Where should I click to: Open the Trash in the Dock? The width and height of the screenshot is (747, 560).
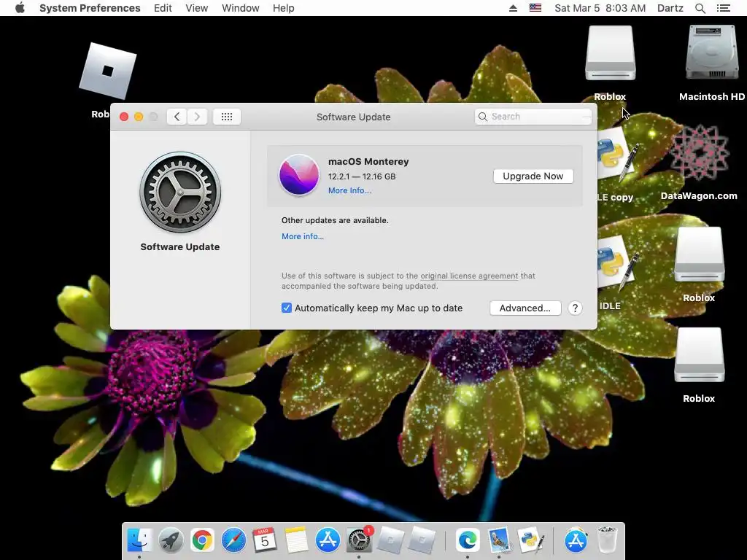(608, 540)
